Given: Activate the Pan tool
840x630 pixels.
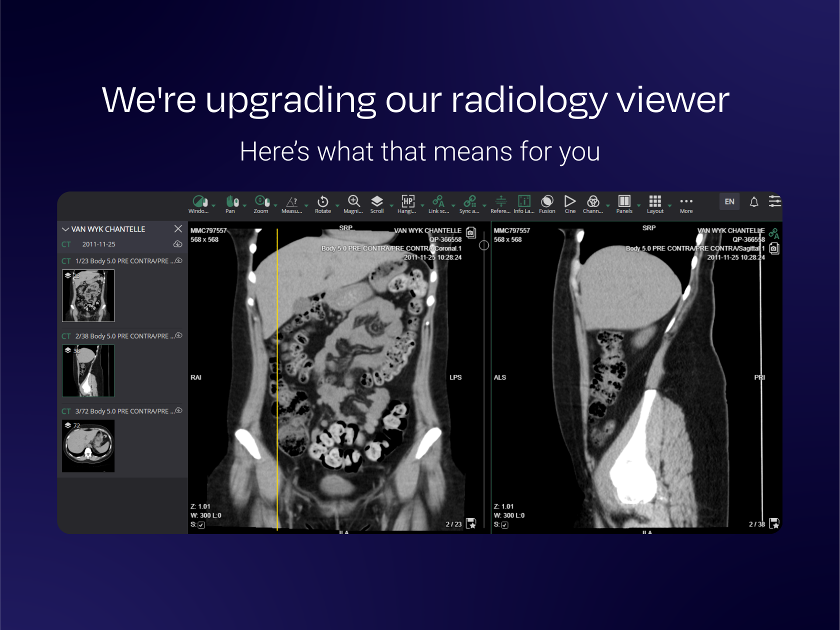Looking at the screenshot, I should (231, 202).
